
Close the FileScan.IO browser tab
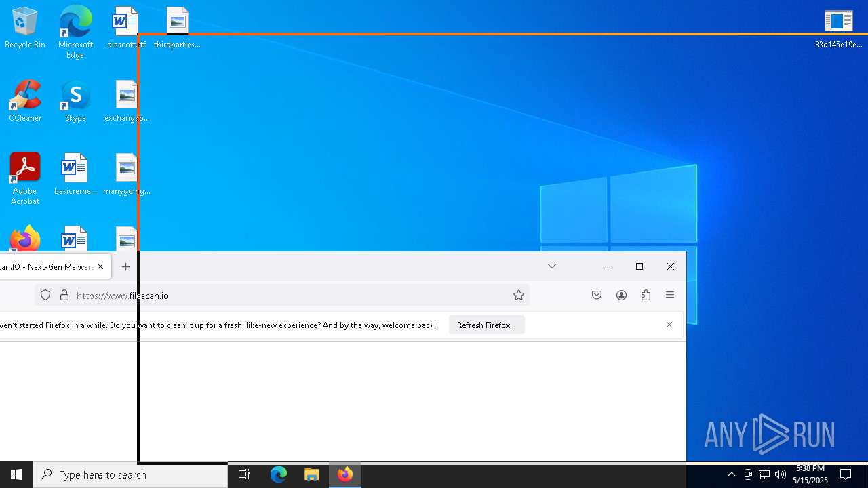pyautogui.click(x=100, y=266)
